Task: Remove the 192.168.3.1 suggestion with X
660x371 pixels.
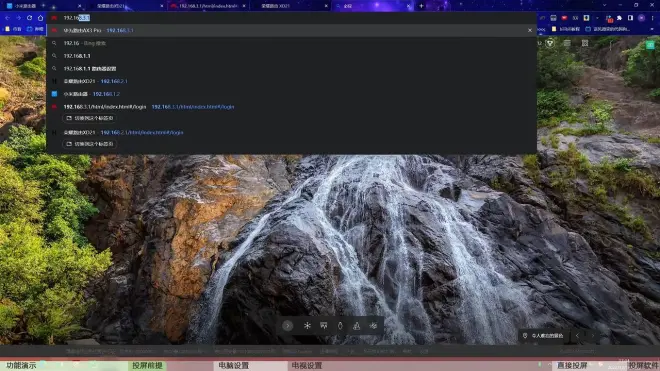Action: point(530,30)
